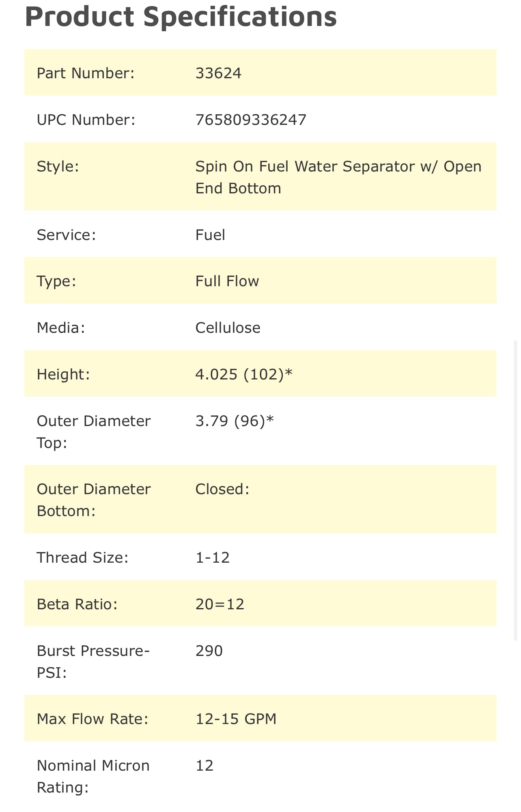Click the burst pressure value 290
The width and height of the screenshot is (521, 812).
coord(209,651)
